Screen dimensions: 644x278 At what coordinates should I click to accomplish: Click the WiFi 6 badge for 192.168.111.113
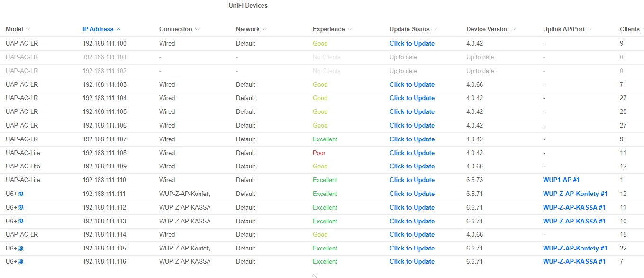pos(21,222)
